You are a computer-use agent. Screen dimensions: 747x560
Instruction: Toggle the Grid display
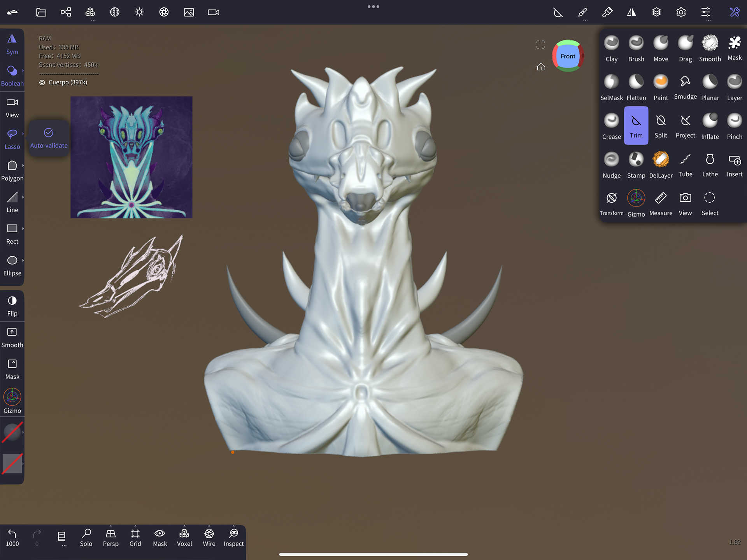coord(135,537)
